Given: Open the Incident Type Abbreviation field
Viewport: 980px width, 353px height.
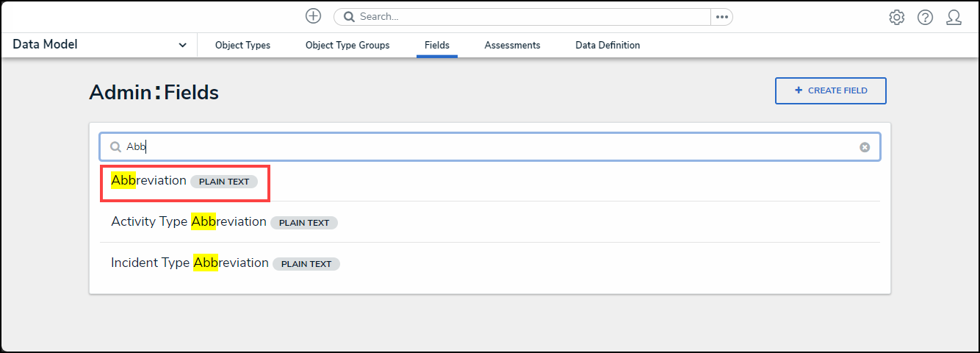Looking at the screenshot, I should click(190, 263).
